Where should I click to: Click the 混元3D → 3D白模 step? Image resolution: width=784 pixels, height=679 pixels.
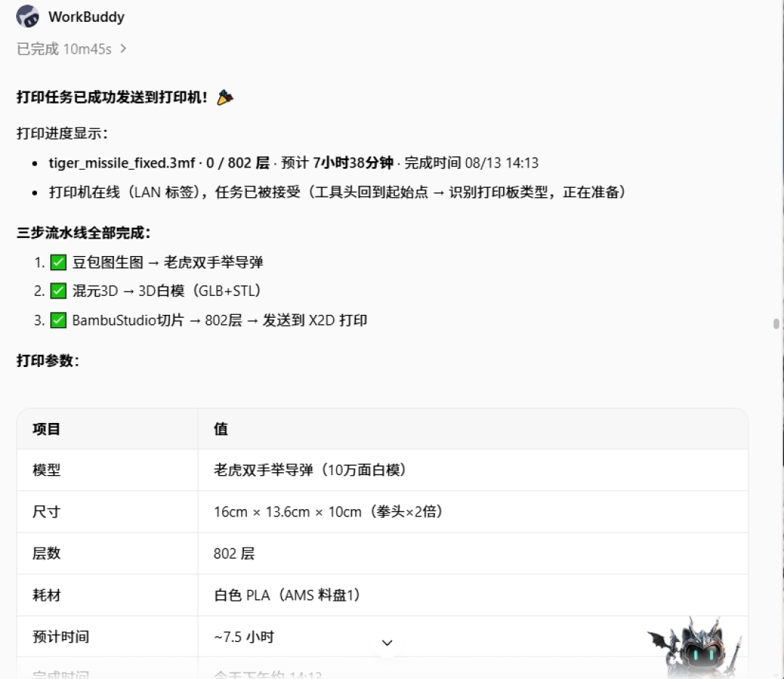click(166, 291)
